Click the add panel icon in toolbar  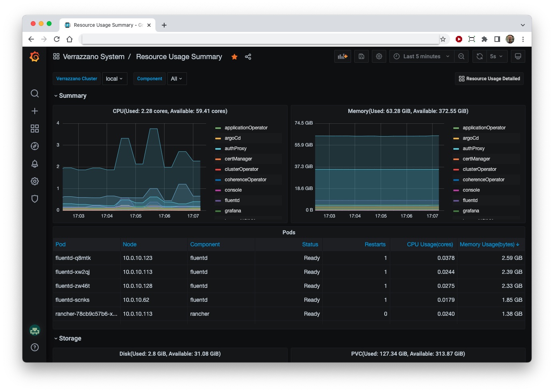[x=342, y=56]
